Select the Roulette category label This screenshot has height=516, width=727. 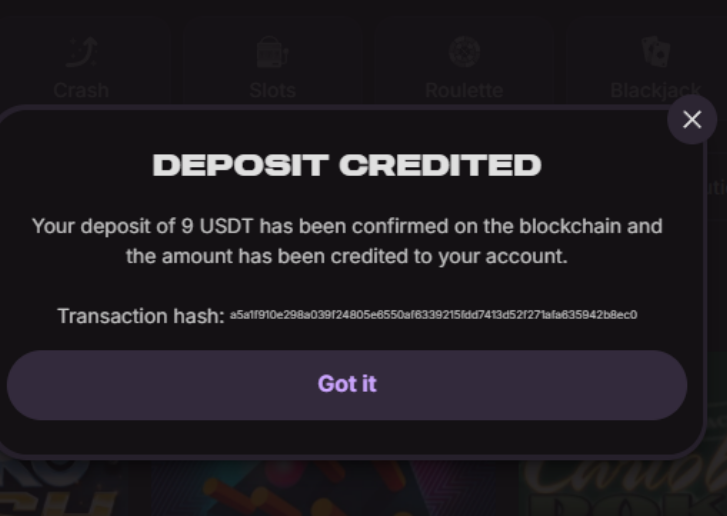pos(464,90)
